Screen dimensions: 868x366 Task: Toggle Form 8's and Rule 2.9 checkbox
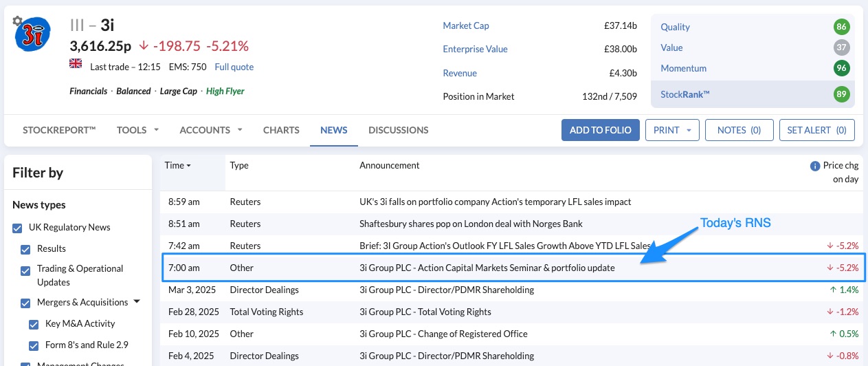pyautogui.click(x=34, y=345)
